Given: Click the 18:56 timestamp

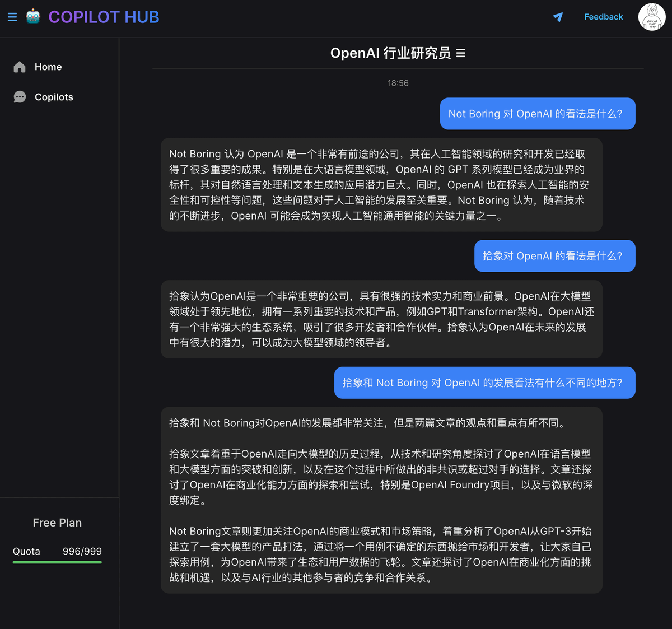Looking at the screenshot, I should 398,83.
